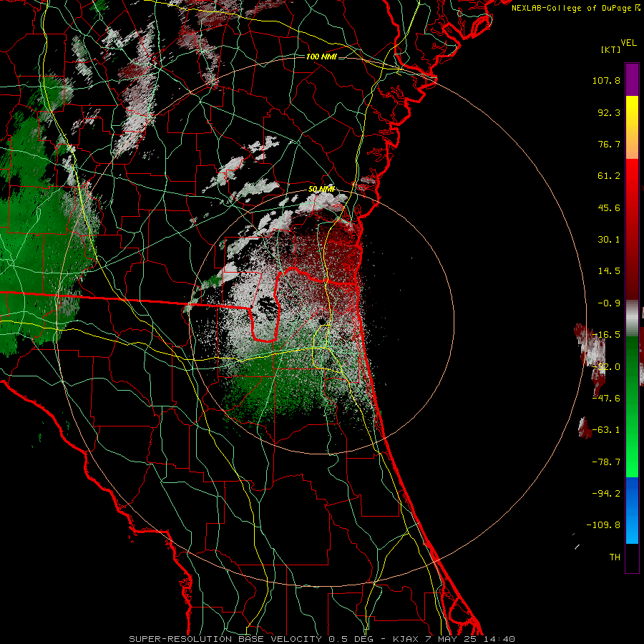Click the 50 NMI range ring label
This screenshot has height=644, width=644.
coord(321,190)
